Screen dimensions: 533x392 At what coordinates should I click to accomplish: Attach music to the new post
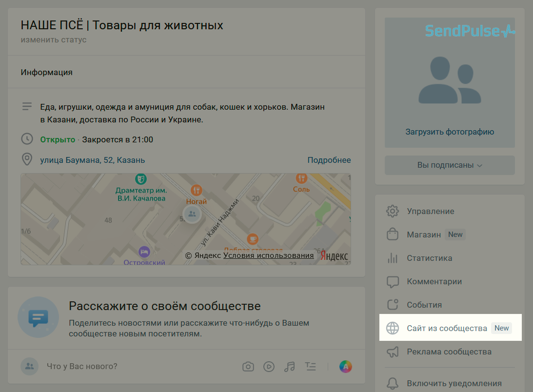pos(290,366)
